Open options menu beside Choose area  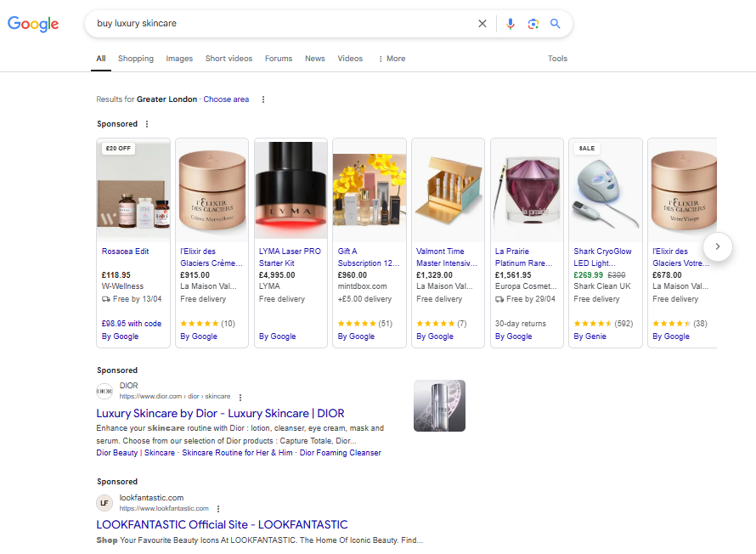[x=262, y=99]
